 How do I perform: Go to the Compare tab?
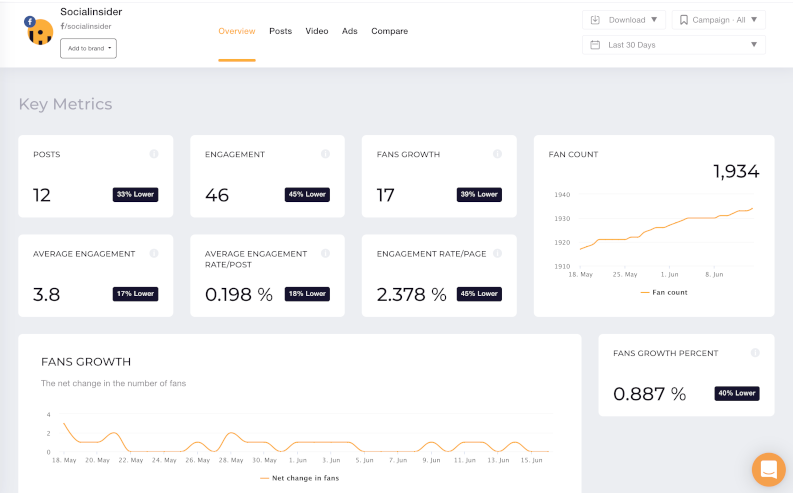click(389, 31)
